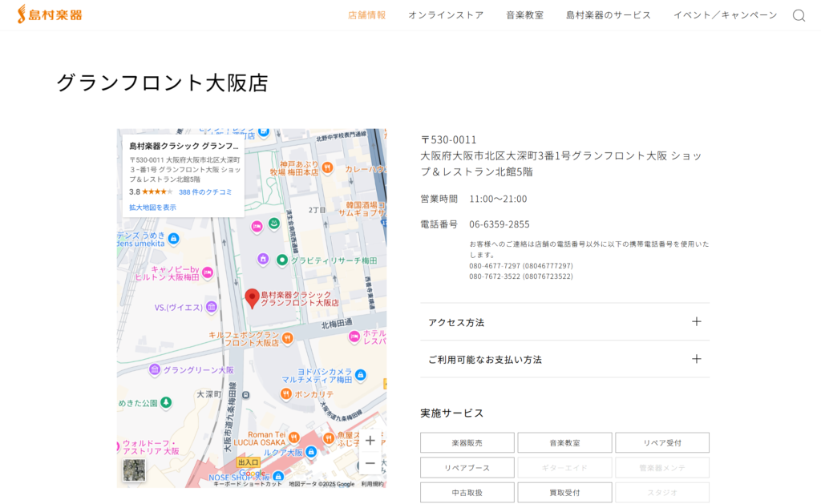
Task: Click mobile number 080-4677-7297 text
Action: pyautogui.click(x=521, y=266)
